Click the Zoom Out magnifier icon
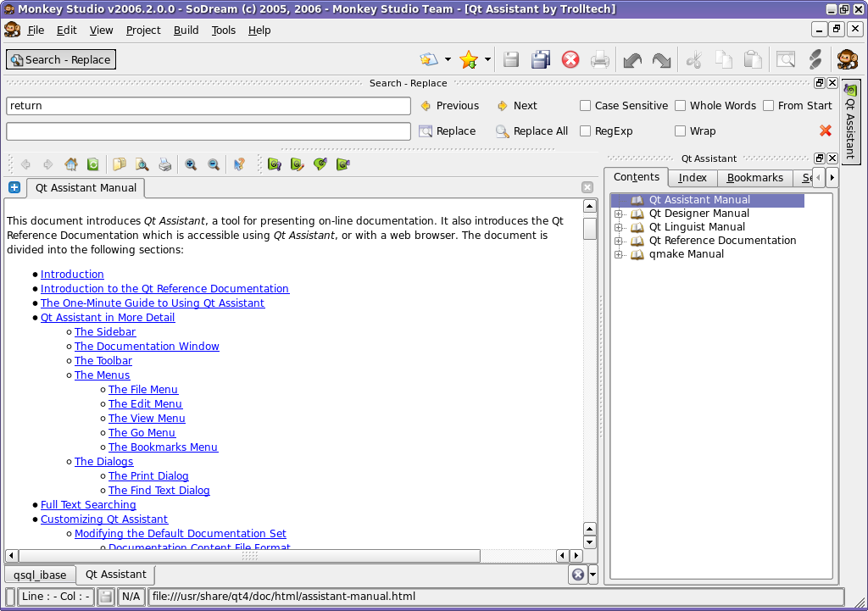868x611 pixels. click(213, 164)
